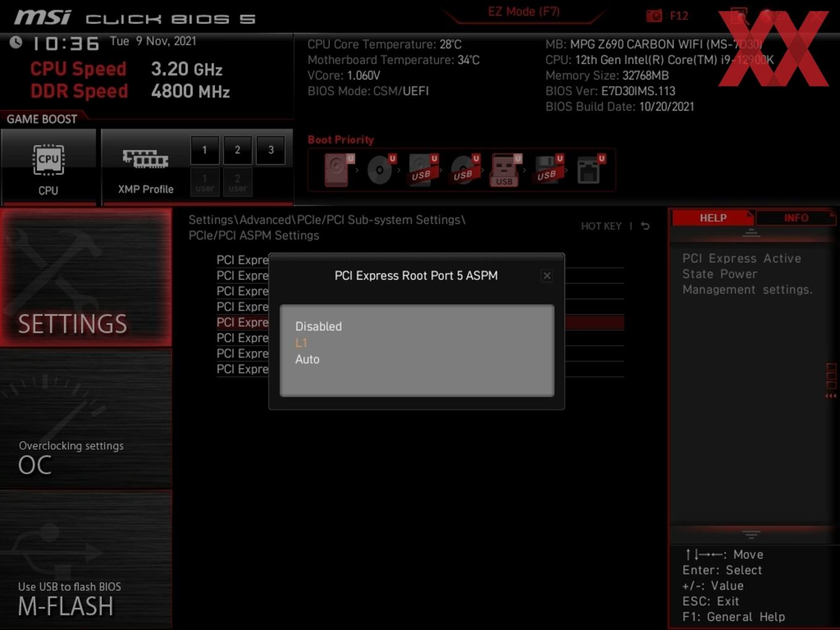840x630 pixels.
Task: Select the hard disk boot priority icon
Action: [338, 170]
